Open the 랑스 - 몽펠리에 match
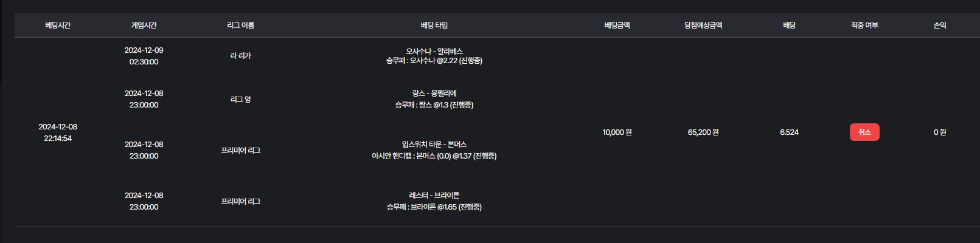Image resolution: width=980 pixels, height=243 pixels. [434, 94]
